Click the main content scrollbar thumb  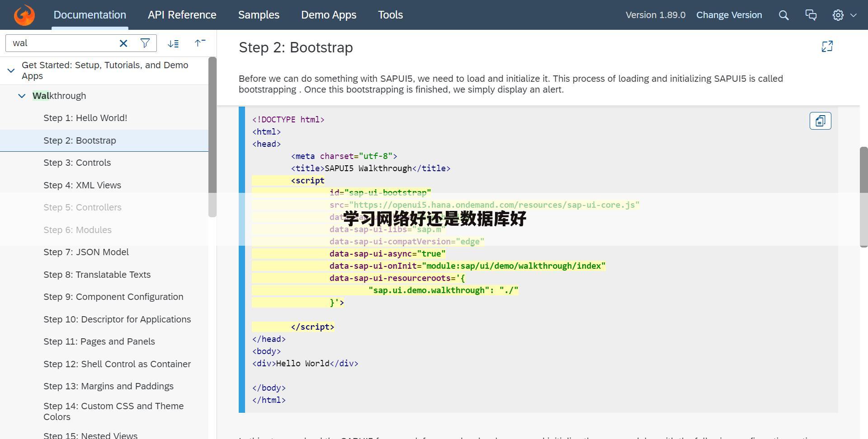pos(864,197)
